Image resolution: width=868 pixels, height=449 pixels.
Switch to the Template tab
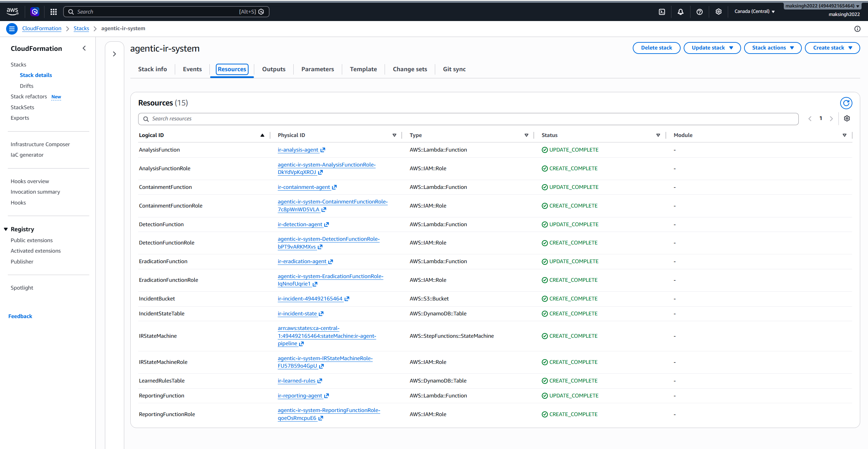click(x=363, y=69)
